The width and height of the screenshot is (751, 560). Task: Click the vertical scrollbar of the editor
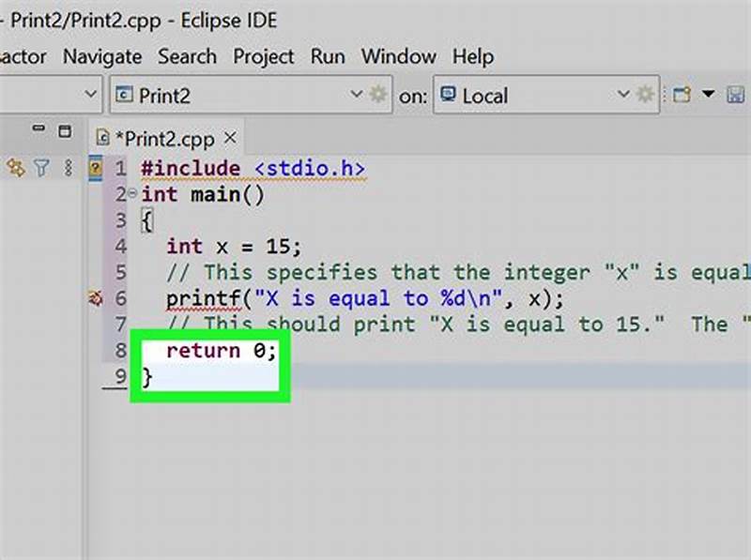pyautogui.click(x=744, y=281)
